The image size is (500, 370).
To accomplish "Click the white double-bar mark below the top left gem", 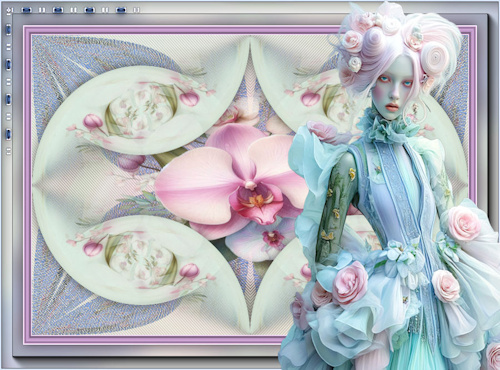I will point(9,47).
